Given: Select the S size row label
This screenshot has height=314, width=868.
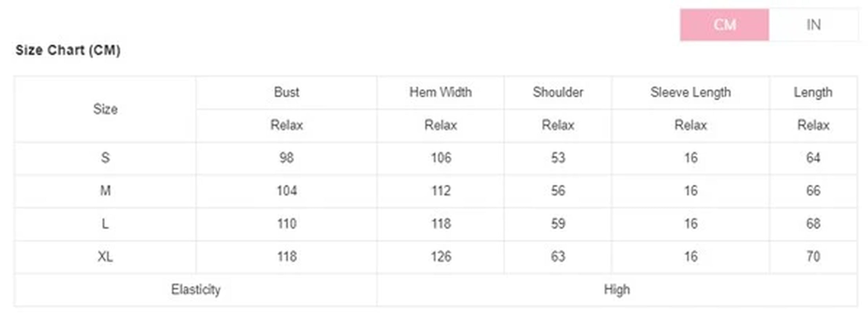Looking at the screenshot, I should [105, 158].
